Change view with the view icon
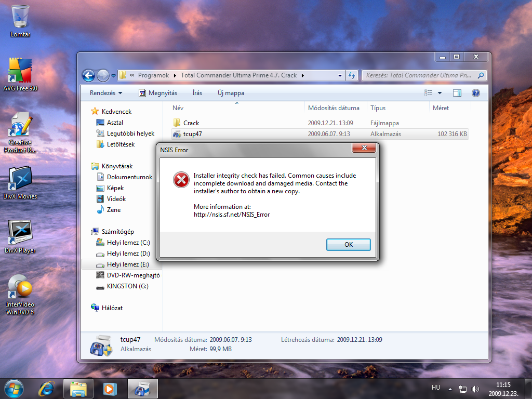Image resolution: width=532 pixels, height=399 pixels. pyautogui.click(x=429, y=93)
